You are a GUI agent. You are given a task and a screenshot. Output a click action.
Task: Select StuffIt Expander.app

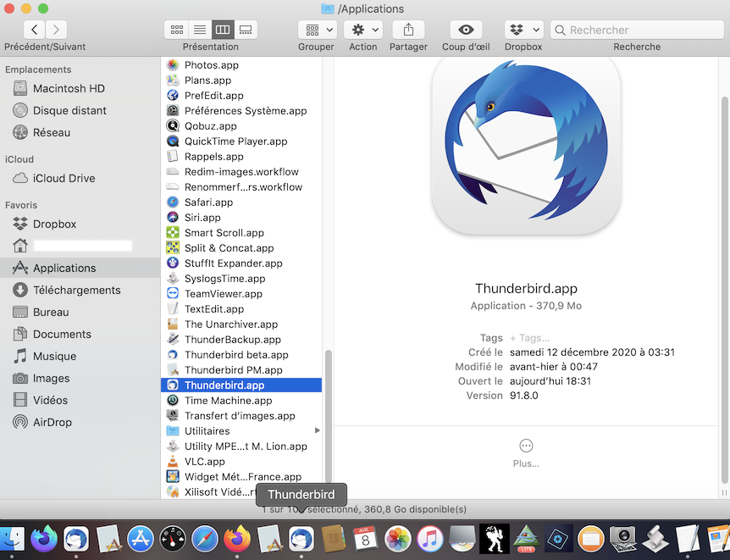tap(241, 263)
